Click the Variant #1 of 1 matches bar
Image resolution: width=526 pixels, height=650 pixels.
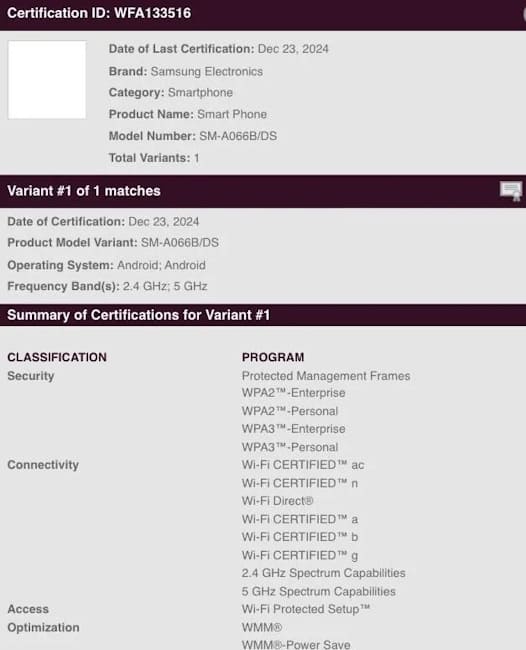[263, 191]
